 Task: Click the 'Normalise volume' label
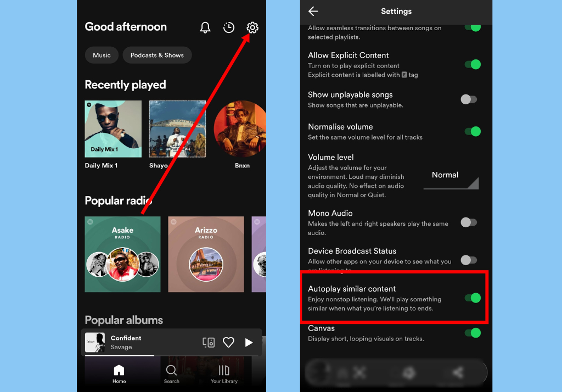pos(340,127)
